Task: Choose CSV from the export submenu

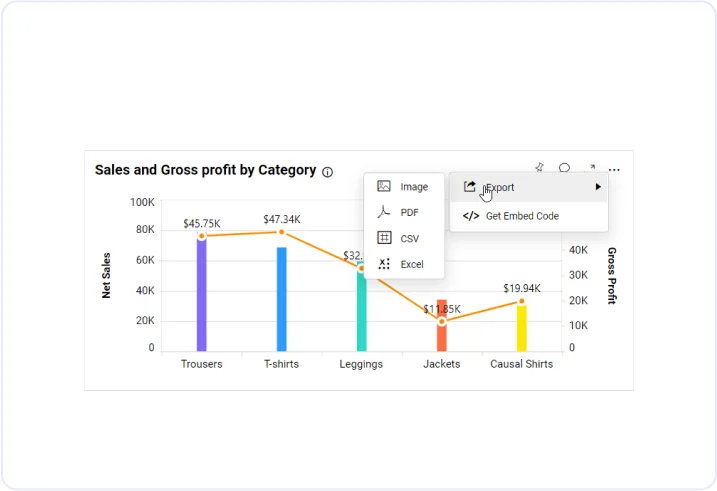Action: (x=404, y=238)
